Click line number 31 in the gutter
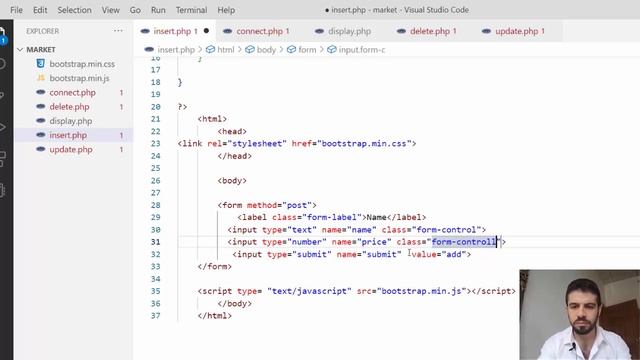640x360 pixels. (x=156, y=242)
